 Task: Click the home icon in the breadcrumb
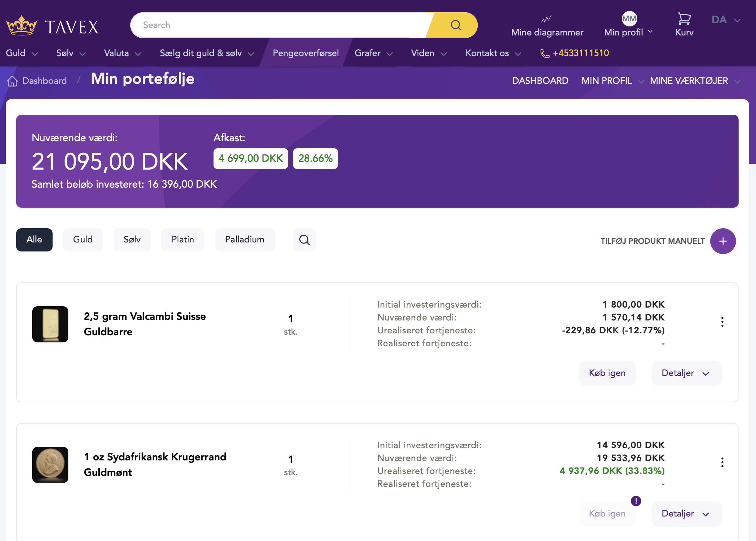pyautogui.click(x=12, y=80)
